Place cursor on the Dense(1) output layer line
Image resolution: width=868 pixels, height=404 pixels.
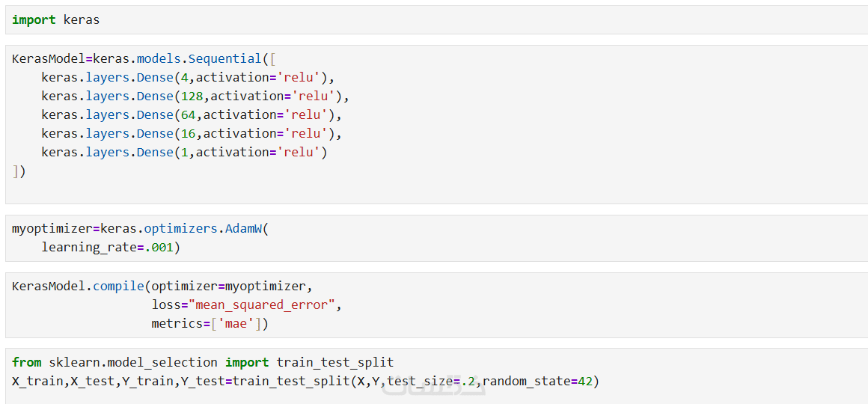point(184,152)
